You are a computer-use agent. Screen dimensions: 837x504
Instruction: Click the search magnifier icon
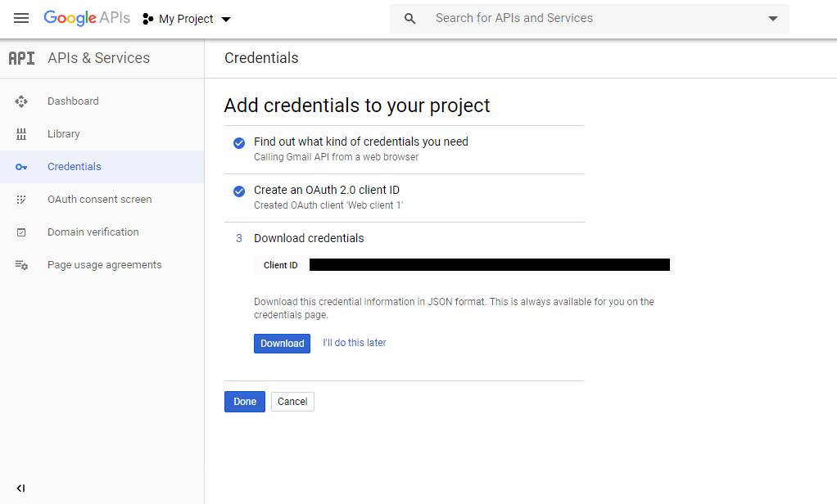[x=410, y=19]
